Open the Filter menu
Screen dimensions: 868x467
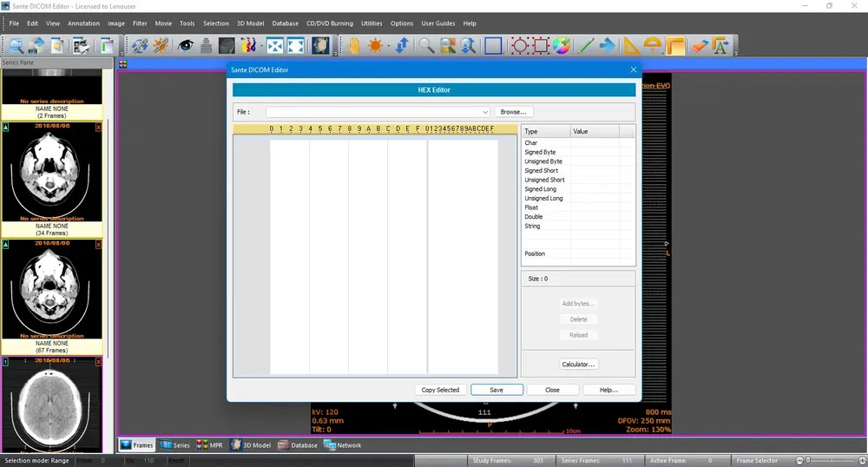(x=140, y=23)
